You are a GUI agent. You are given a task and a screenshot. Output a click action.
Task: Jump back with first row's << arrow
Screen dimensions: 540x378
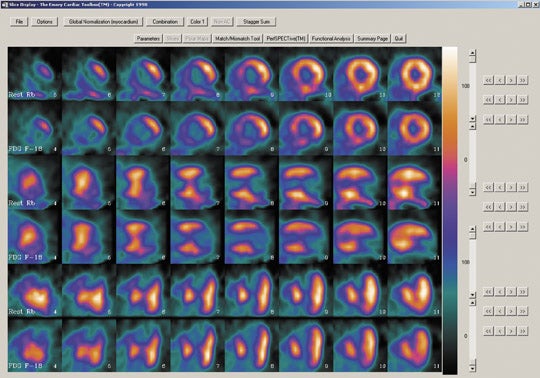pos(489,80)
